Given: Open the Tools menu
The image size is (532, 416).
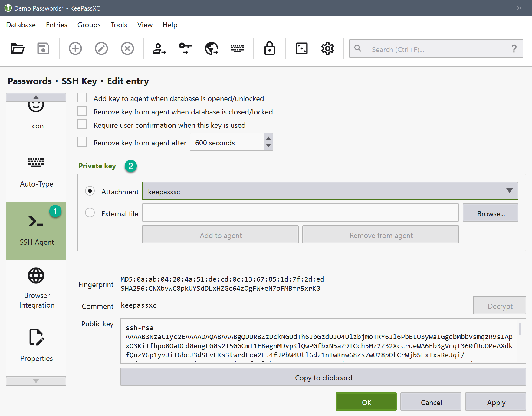Looking at the screenshot, I should click(x=119, y=25).
